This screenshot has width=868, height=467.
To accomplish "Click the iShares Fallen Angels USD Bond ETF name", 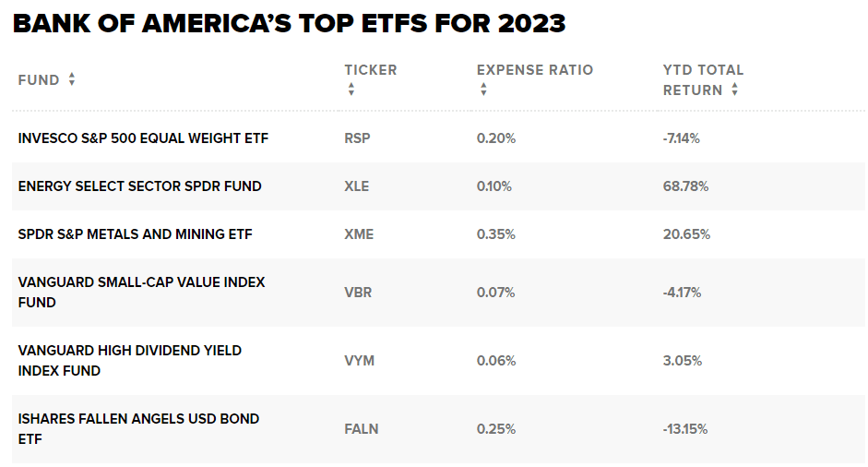I will [x=138, y=428].
